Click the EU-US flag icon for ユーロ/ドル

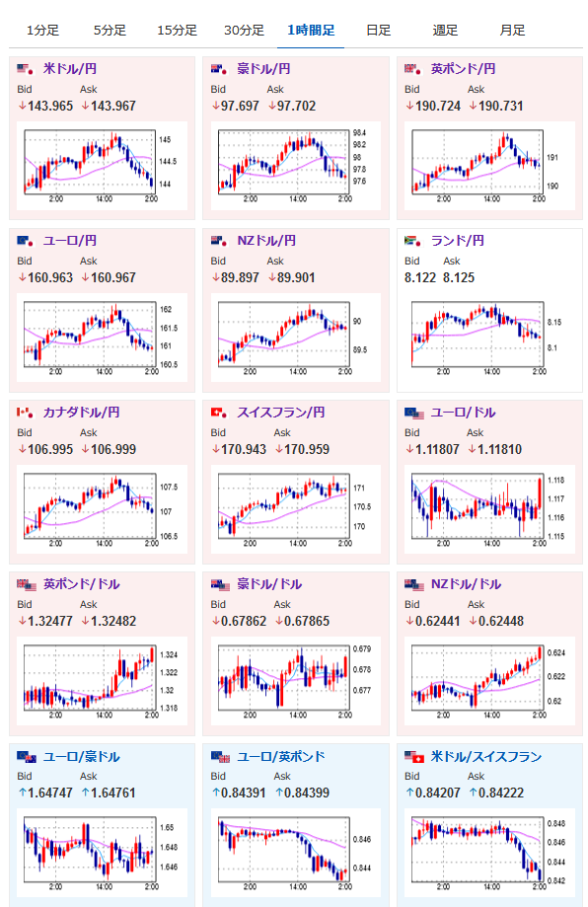[413, 413]
